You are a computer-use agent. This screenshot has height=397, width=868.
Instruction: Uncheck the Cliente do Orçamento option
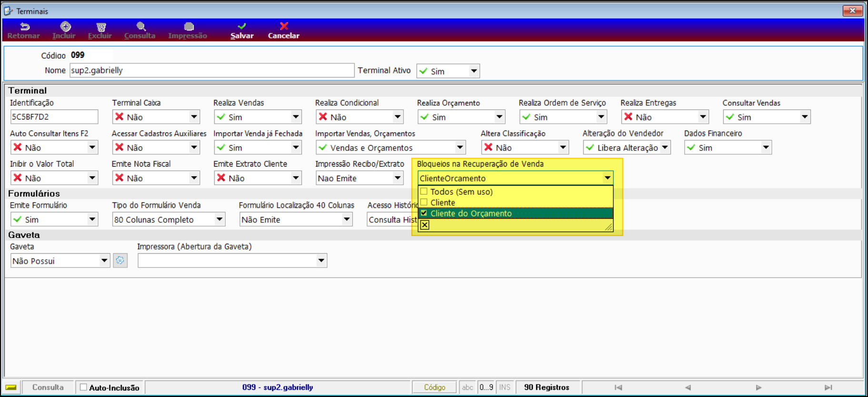click(424, 213)
